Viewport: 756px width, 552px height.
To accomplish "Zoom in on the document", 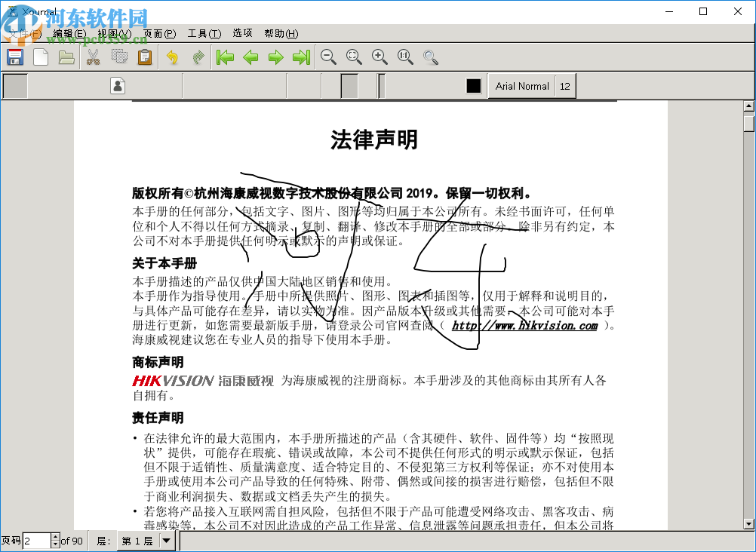I will pos(380,57).
